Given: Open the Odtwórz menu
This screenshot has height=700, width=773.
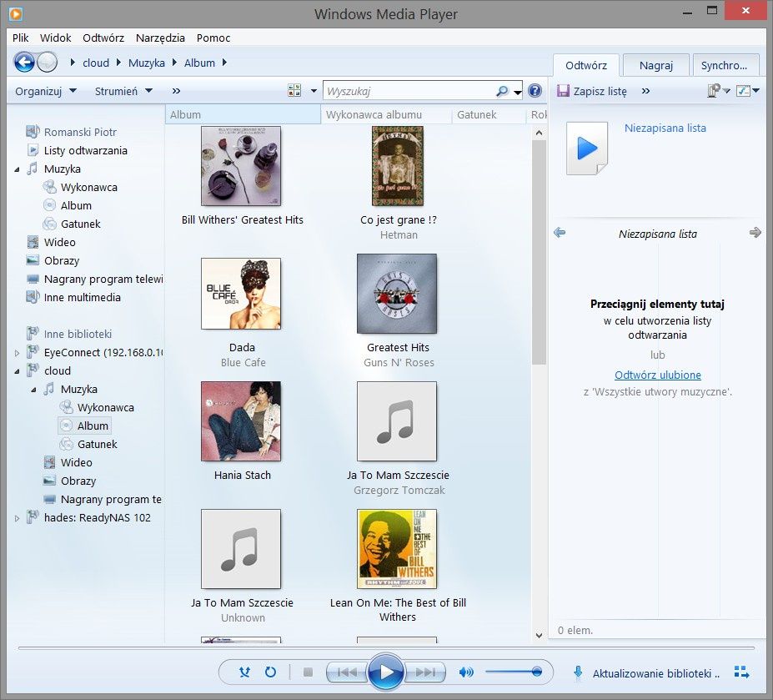Looking at the screenshot, I should 103,38.
